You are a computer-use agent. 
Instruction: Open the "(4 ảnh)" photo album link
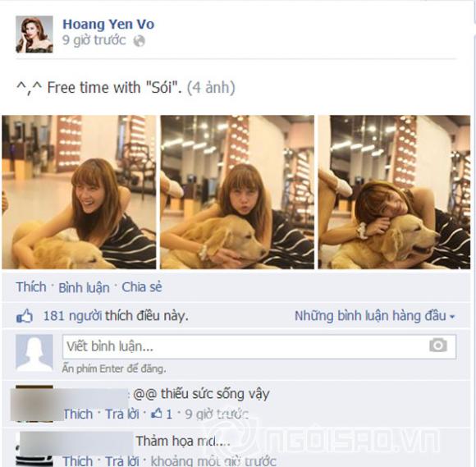click(211, 88)
